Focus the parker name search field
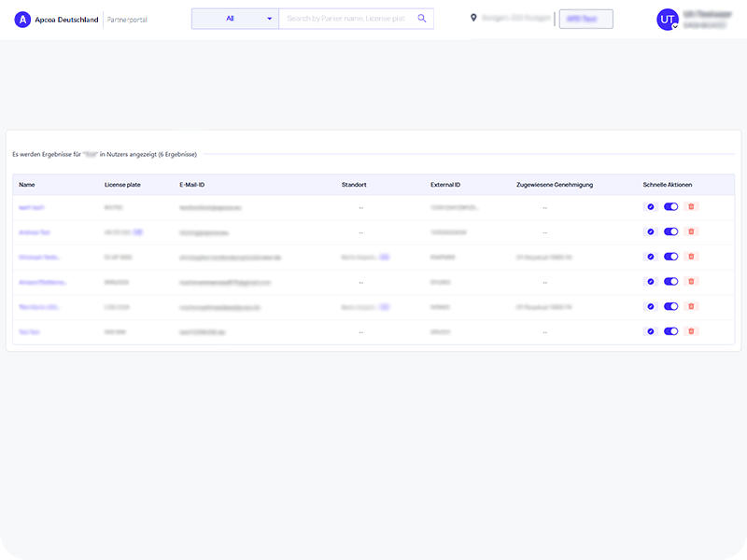The height and width of the screenshot is (560, 747). click(x=347, y=19)
